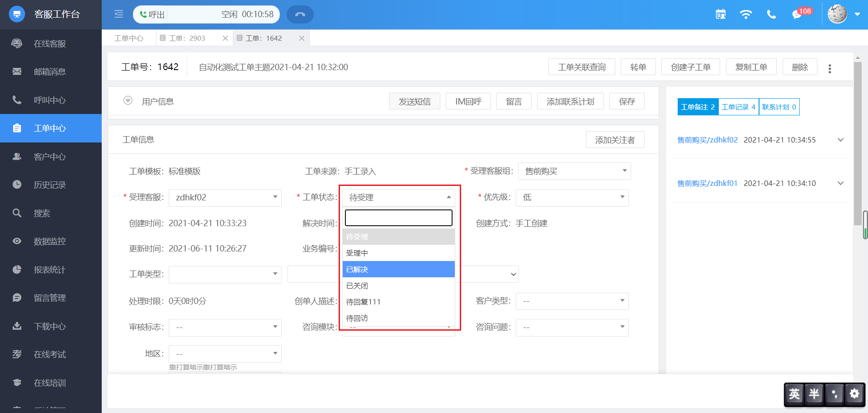Click the phone dial icon in header

(771, 14)
